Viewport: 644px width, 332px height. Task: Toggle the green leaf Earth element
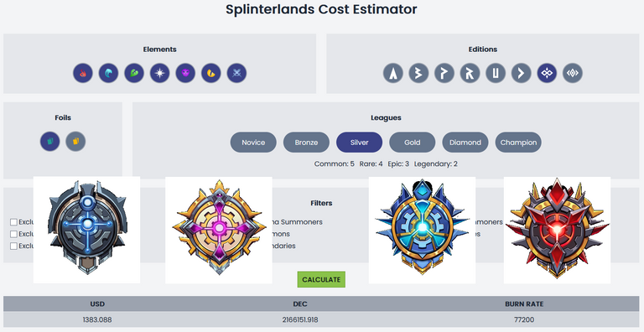(134, 73)
